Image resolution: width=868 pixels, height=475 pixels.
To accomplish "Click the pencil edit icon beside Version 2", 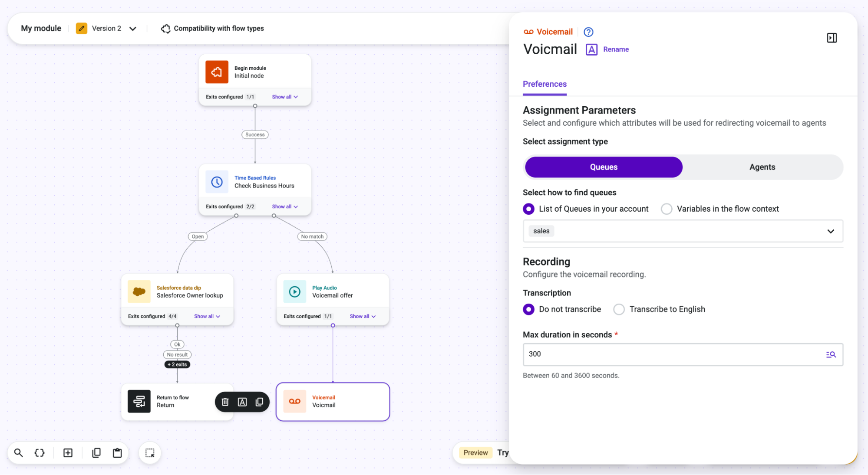I will click(x=82, y=29).
